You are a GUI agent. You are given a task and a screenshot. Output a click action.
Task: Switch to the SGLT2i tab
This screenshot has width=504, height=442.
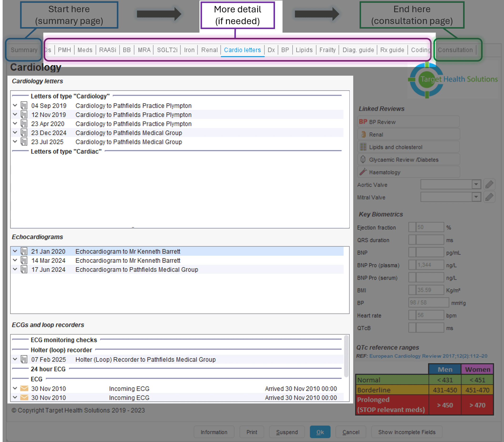167,50
